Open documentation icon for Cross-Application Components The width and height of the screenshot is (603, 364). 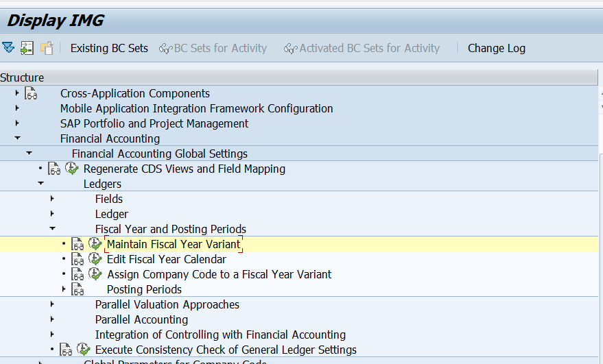tap(31, 93)
